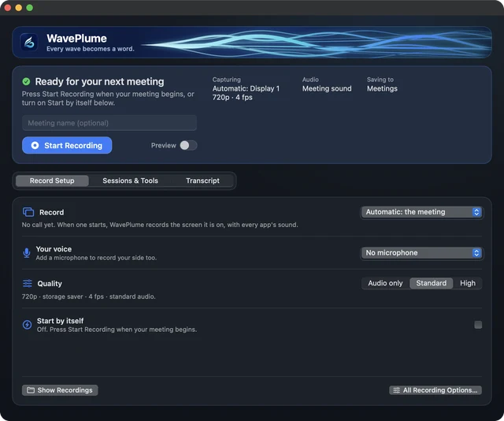Click the Your voice microphone icon
The height and width of the screenshot is (421, 504).
pos(27,253)
